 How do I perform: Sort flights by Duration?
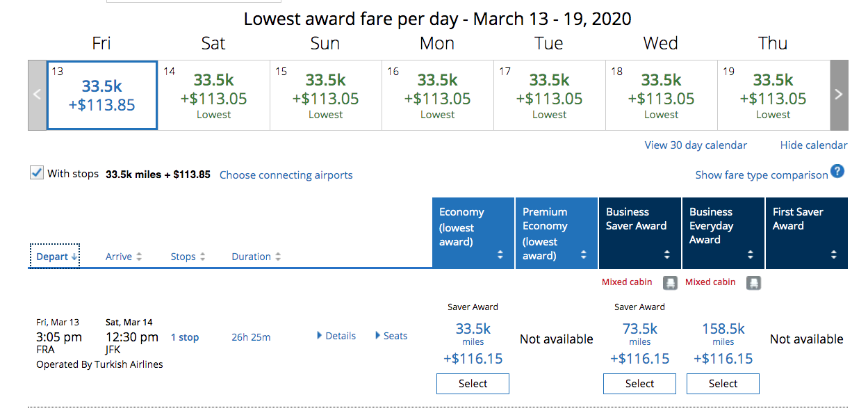pyautogui.click(x=256, y=257)
